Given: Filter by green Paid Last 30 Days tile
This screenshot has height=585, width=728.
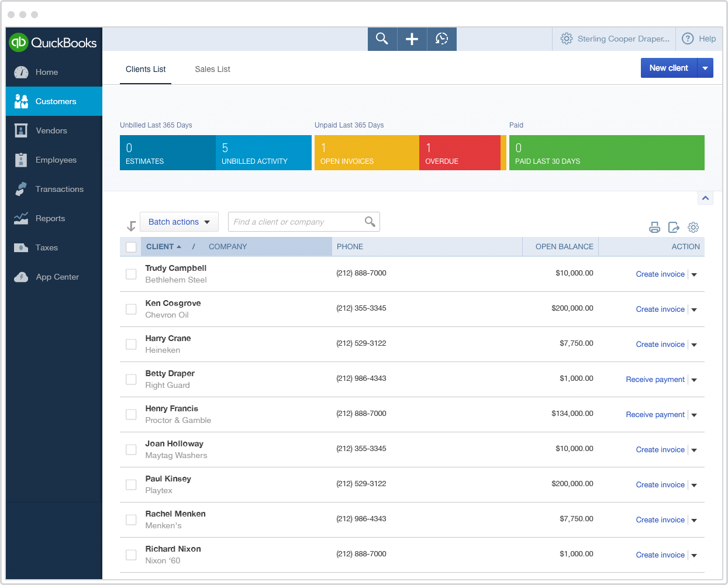Looking at the screenshot, I should (607, 153).
